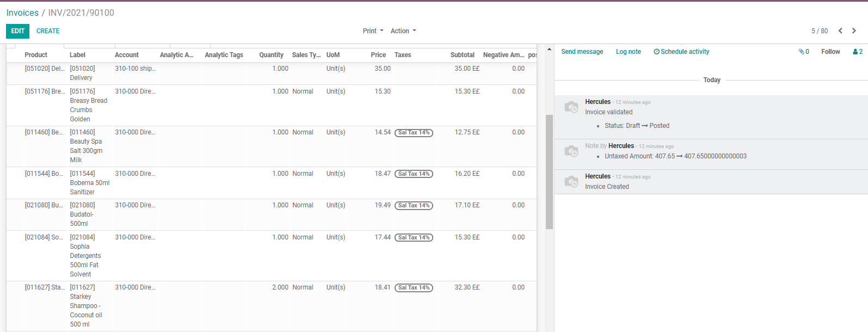Viewport: 868px width, 332px height.
Task: Follow this invoice document
Action: click(830, 52)
